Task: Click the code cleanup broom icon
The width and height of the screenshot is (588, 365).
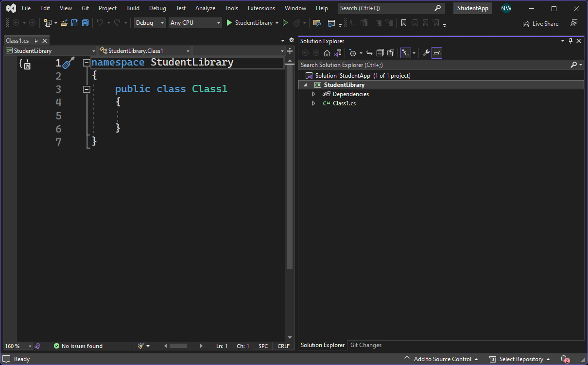Action: (141, 346)
